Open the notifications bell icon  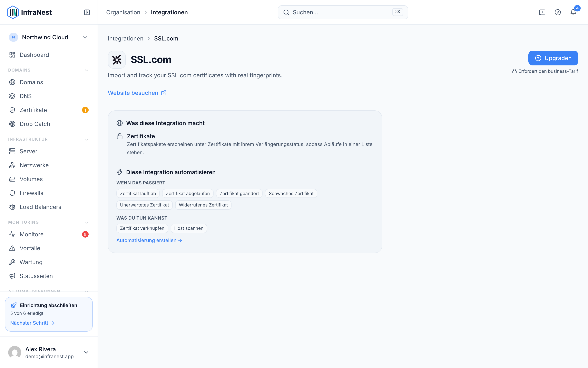[573, 12]
